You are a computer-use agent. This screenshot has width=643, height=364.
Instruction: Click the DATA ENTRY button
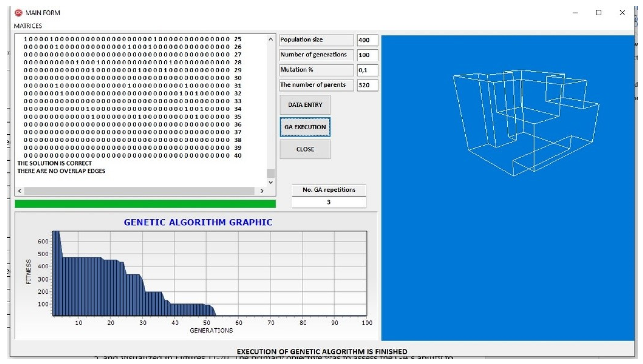click(305, 105)
